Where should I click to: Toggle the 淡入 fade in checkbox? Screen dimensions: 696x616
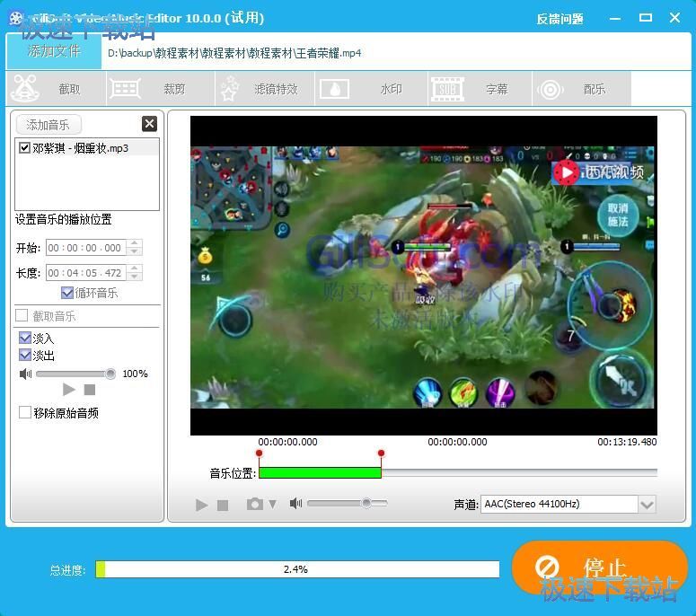click(25, 339)
